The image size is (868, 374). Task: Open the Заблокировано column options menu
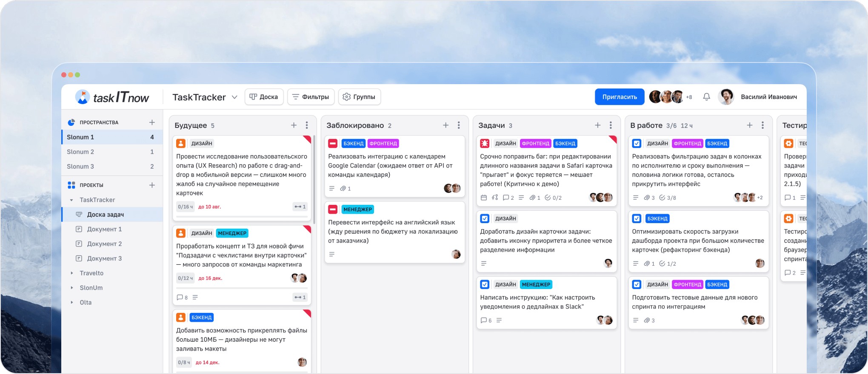click(x=459, y=125)
